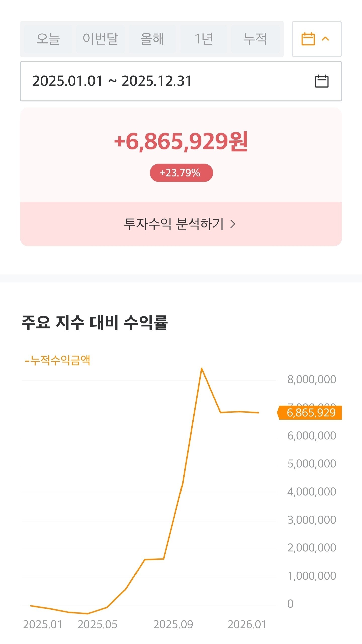362x644 pixels.
Task: Click the 2026.01 x-axis label
Action: pos(247,625)
